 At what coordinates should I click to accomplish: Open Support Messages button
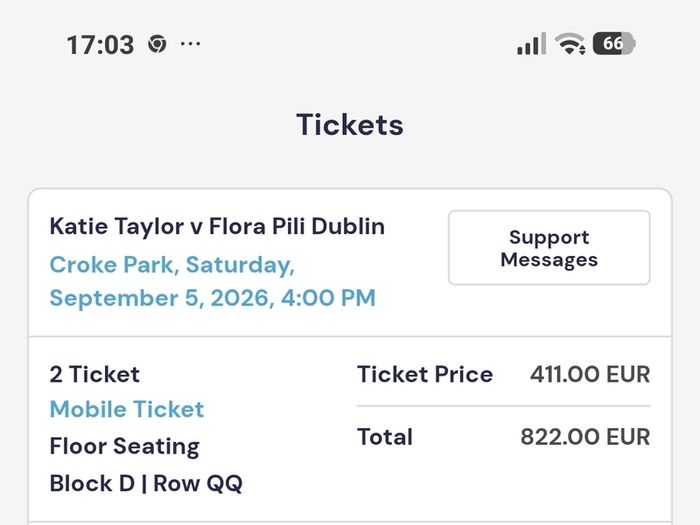pos(549,248)
